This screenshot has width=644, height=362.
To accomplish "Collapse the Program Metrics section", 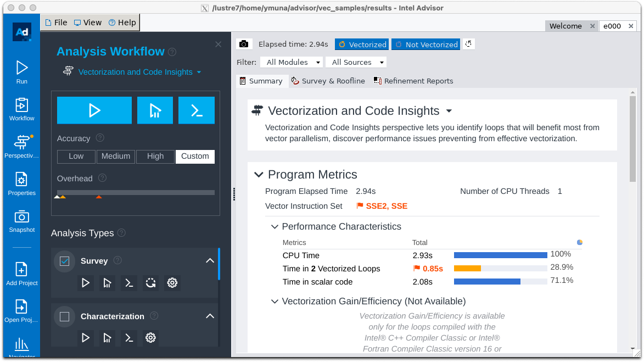I will [x=259, y=174].
